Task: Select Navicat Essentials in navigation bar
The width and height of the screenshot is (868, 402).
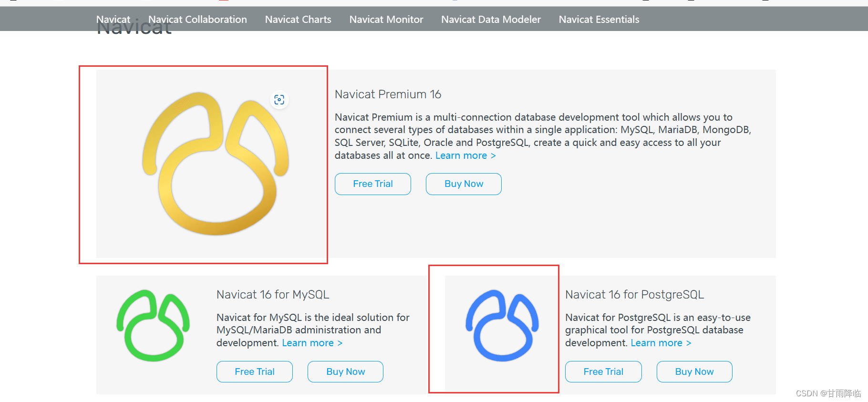Action: [x=599, y=20]
